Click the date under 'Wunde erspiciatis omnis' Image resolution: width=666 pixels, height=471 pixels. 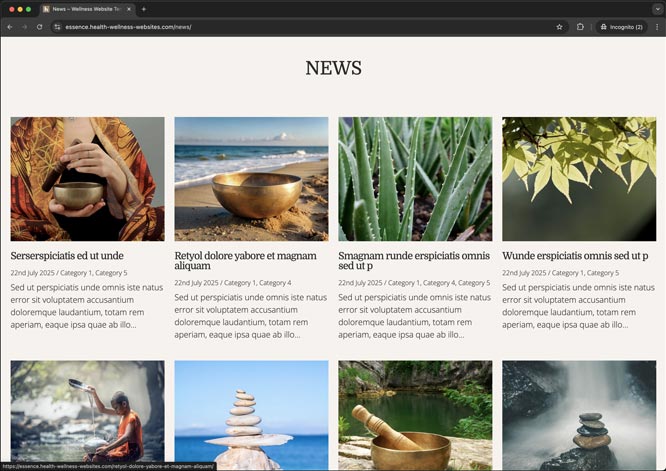click(524, 273)
